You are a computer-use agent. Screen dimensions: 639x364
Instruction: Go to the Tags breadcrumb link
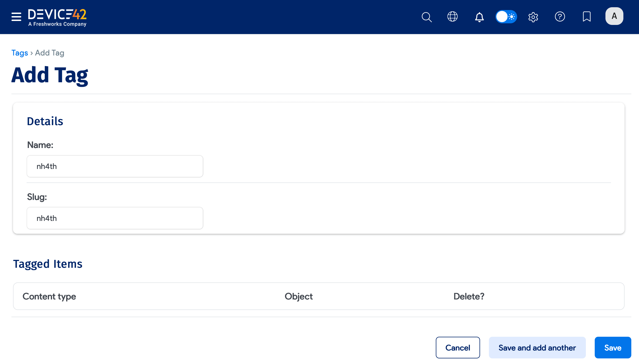20,53
